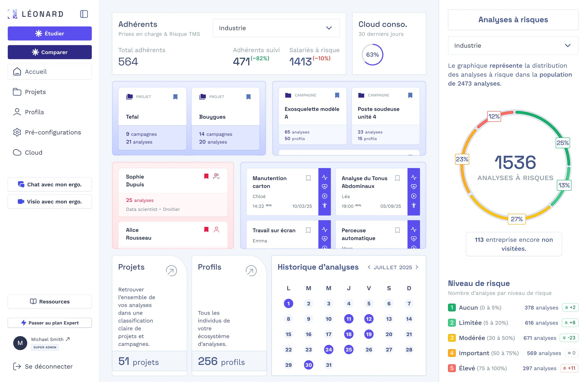Click heart-rate icon on Analyse du Tonus Abdominaux
This screenshot has height=382, width=588.
414,187
